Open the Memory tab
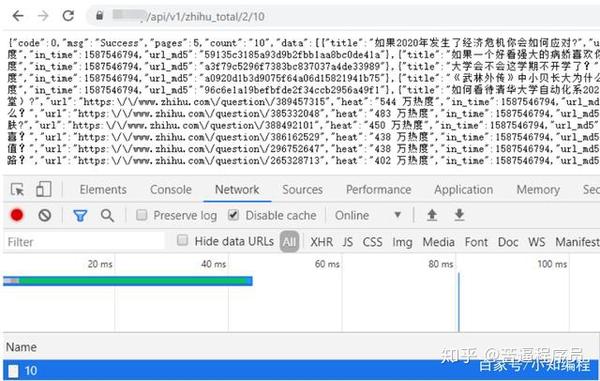600x381 pixels. 538,189
